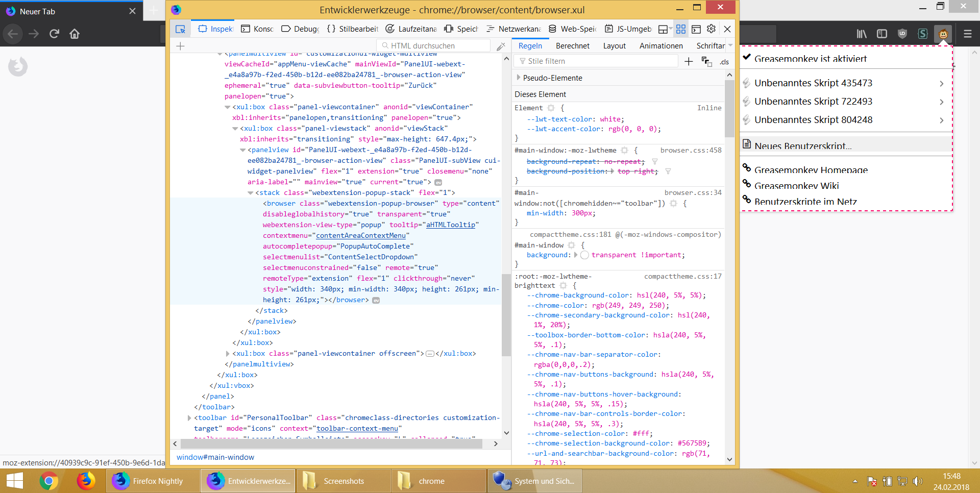Open the Greasemonkey Wiki link
Screen dimensions: 980x493
(846, 186)
